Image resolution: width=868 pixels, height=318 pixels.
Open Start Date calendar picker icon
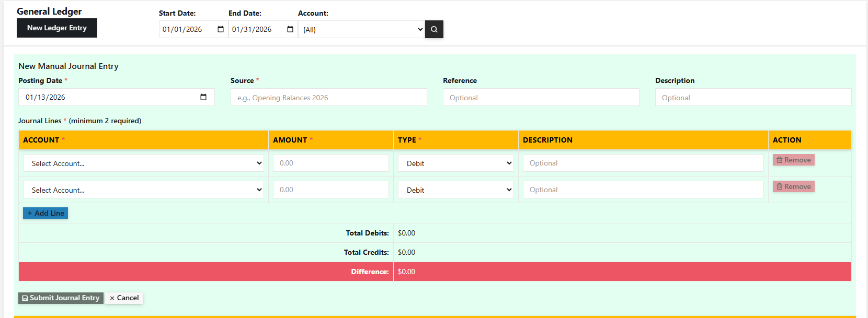pos(221,29)
